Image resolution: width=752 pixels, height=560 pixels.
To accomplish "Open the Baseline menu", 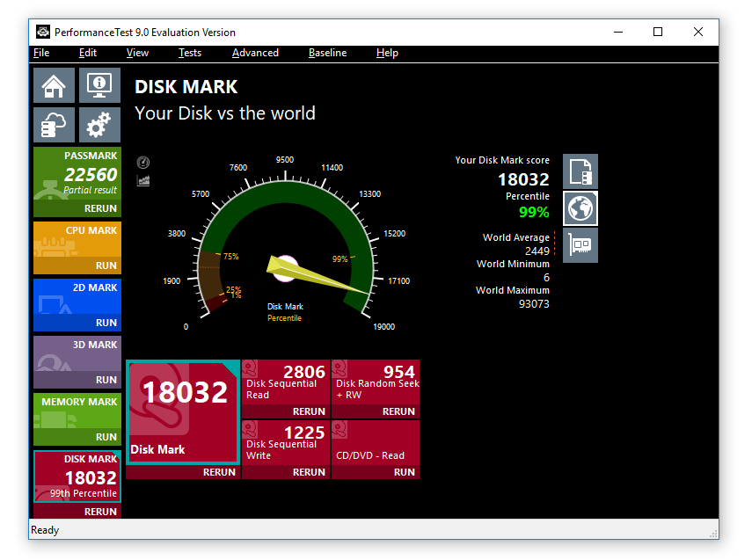I will [x=327, y=53].
